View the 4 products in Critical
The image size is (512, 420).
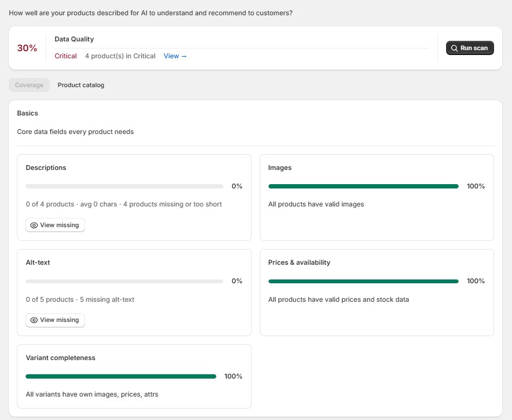[x=175, y=56]
